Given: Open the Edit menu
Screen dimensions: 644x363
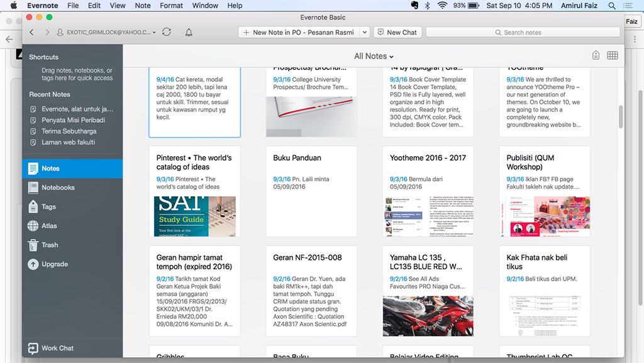Looking at the screenshot, I should click(94, 6).
